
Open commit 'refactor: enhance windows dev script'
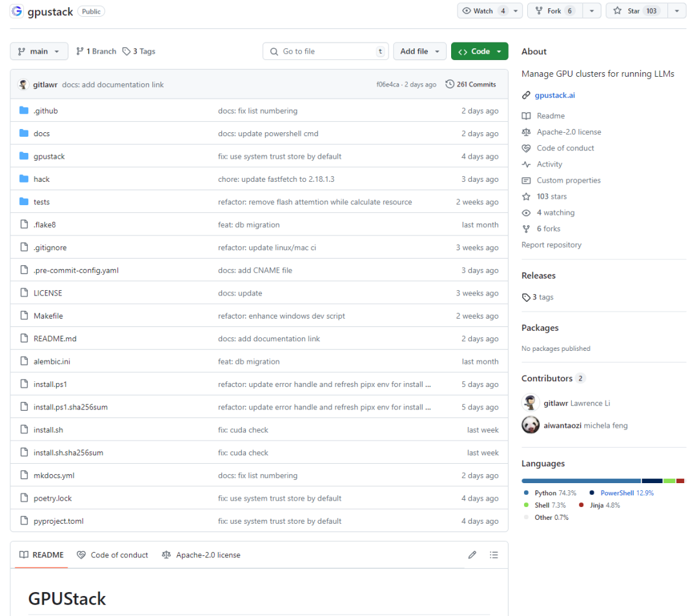tap(281, 315)
